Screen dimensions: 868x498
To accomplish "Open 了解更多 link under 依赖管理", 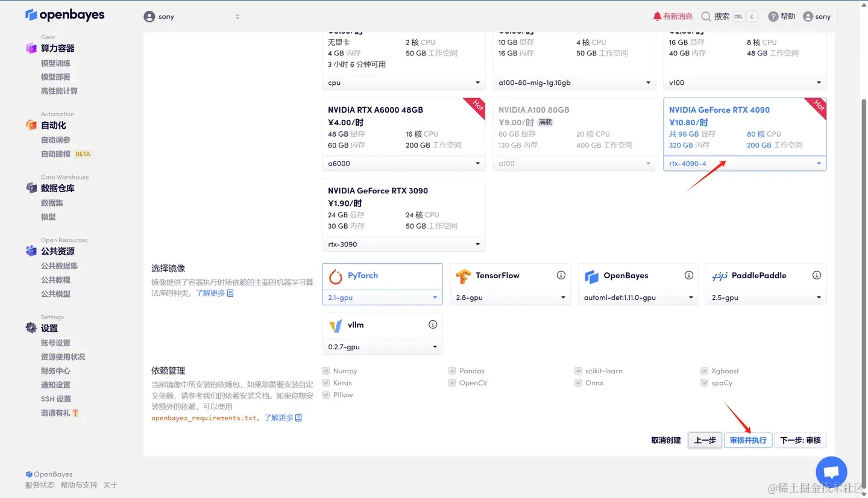I will 283,418.
